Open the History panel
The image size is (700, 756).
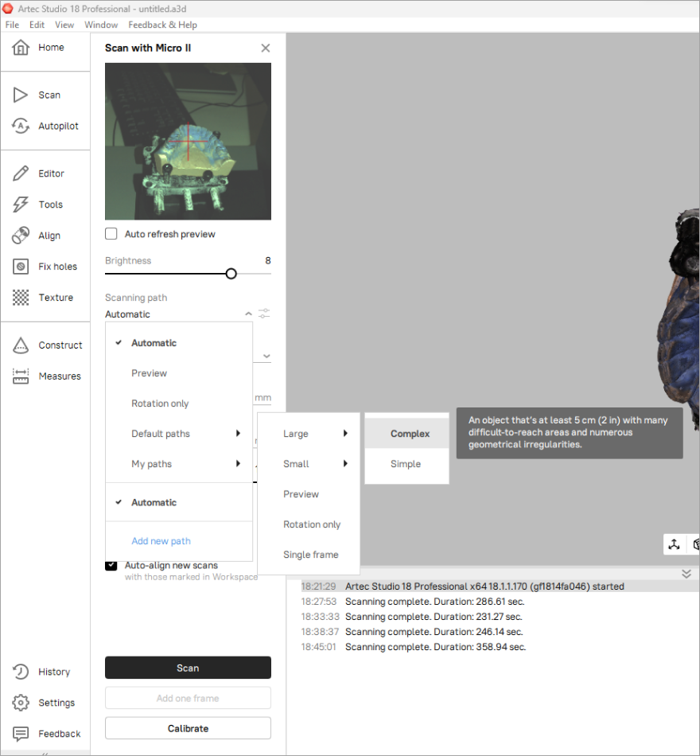(41, 672)
